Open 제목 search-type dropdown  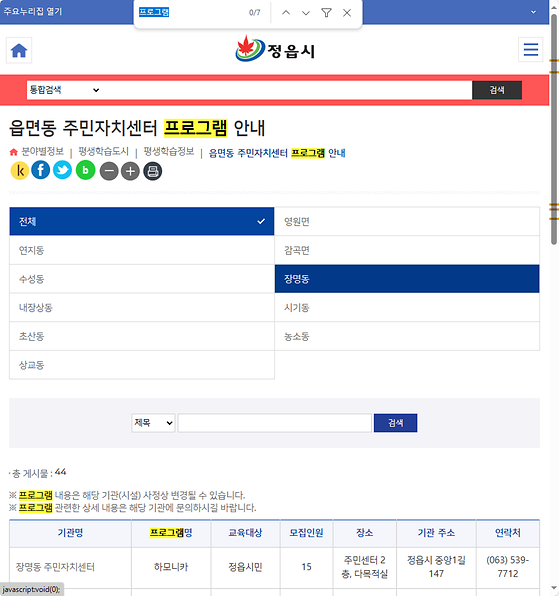(x=153, y=423)
